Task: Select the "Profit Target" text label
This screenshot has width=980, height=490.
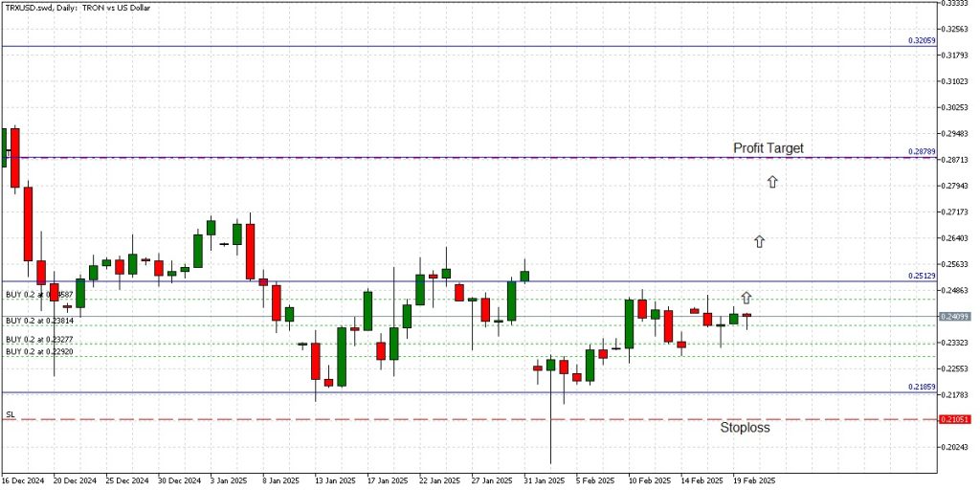Action: point(768,148)
